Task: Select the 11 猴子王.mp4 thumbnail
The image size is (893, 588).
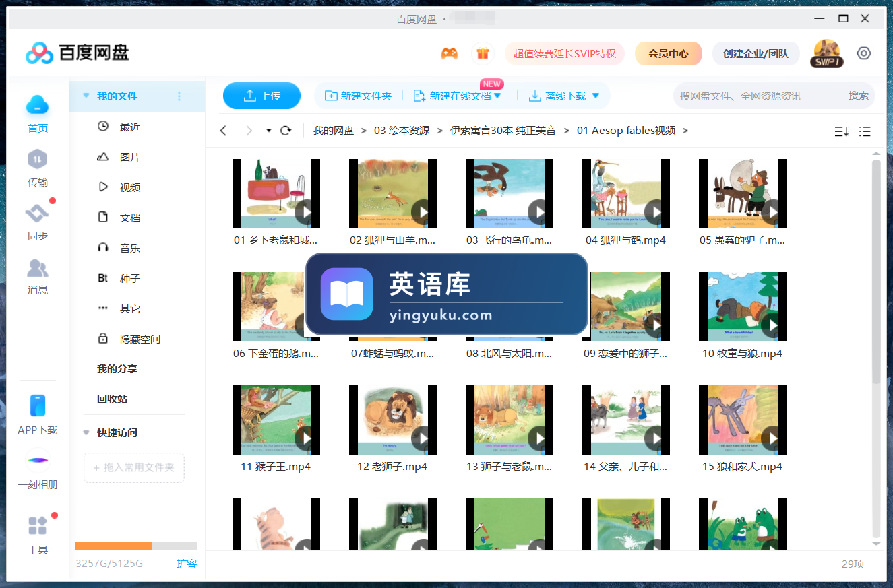Action: tap(276, 420)
